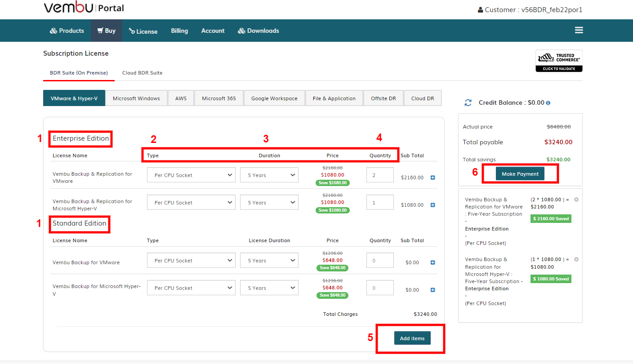Open the License menu

(x=143, y=31)
